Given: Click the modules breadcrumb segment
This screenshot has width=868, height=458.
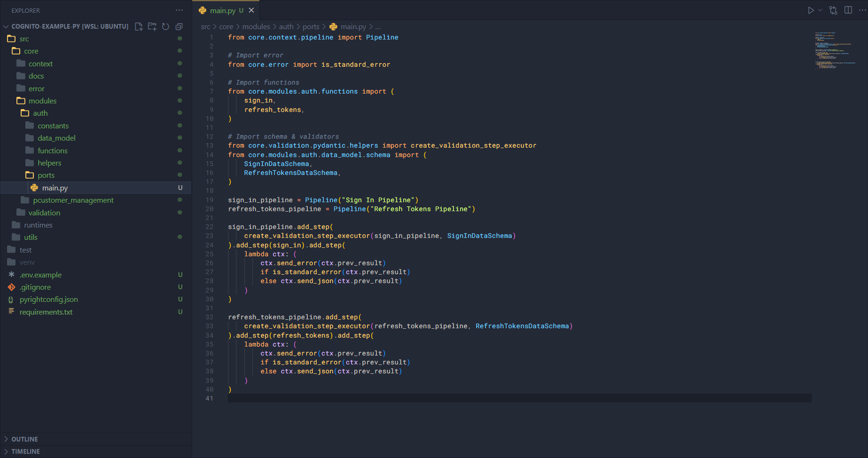Looking at the screenshot, I should point(256,27).
